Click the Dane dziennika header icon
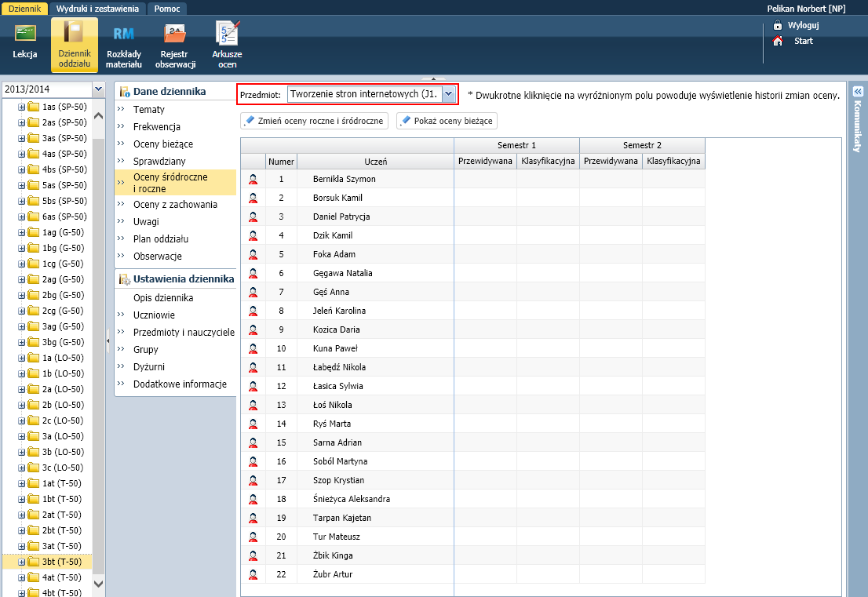 [125, 92]
